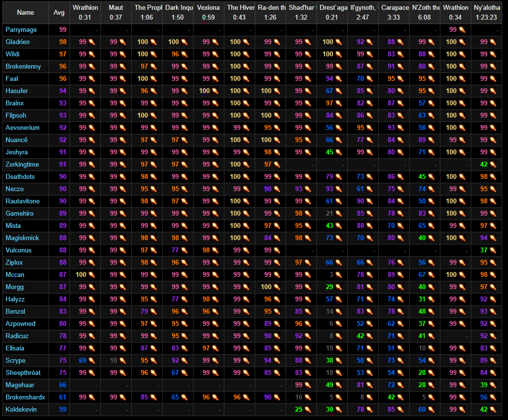
Task: Click Faal's Il'gynoth parse value 70
Action: 360,79
